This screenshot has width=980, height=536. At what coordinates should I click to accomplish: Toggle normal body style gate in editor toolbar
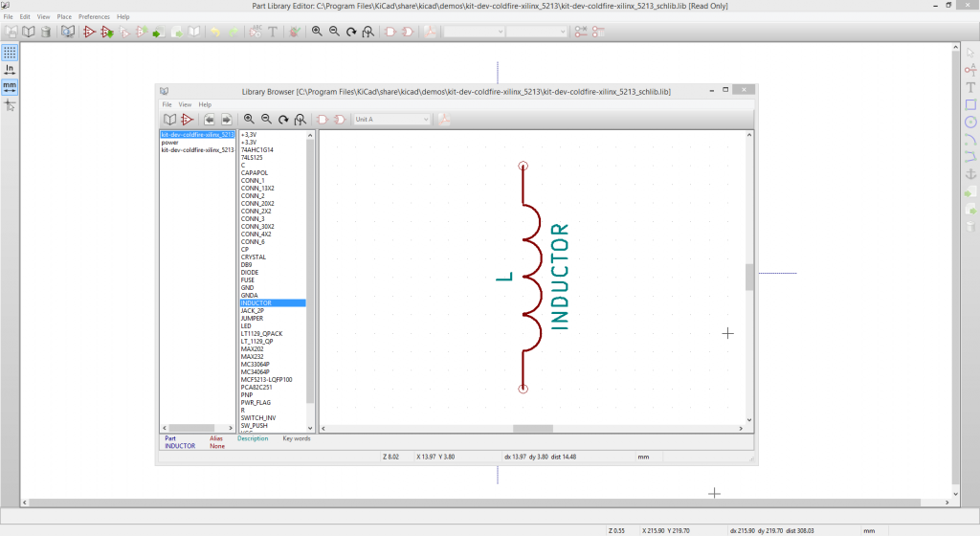pyautogui.click(x=390, y=32)
